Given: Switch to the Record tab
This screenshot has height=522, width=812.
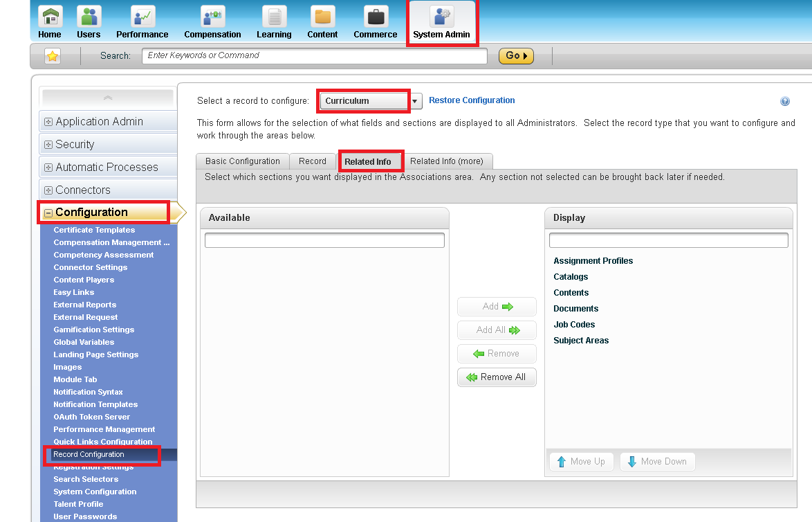Looking at the screenshot, I should pos(312,161).
